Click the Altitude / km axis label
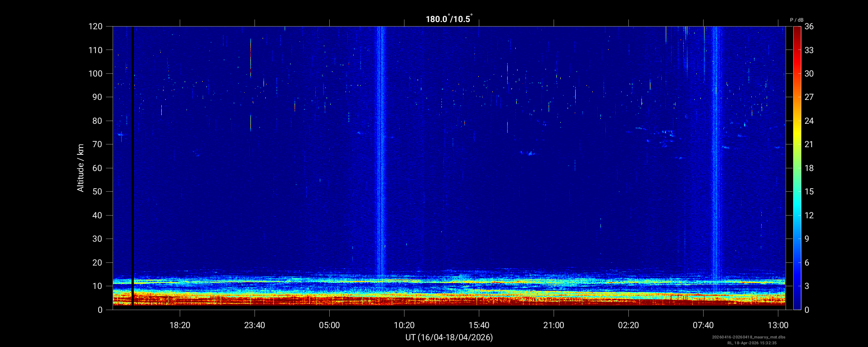Viewport: 868px width, 347px height. (81, 168)
